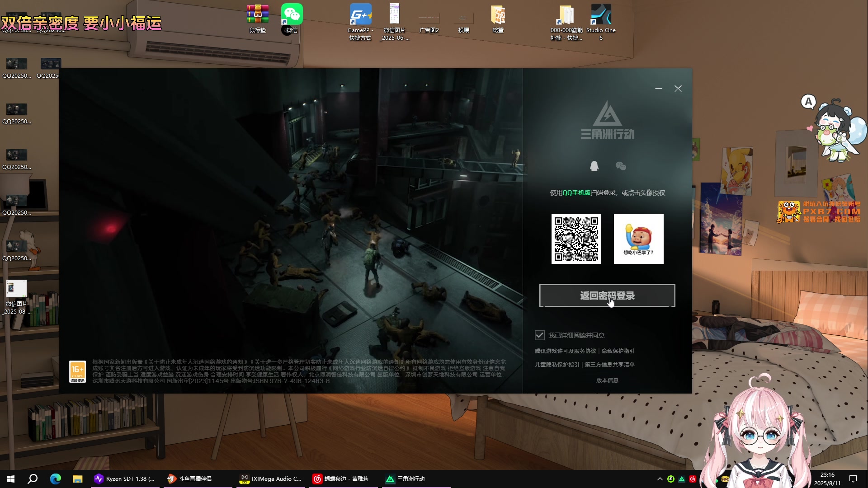Expand hidden system tray icons
The width and height of the screenshot is (868, 488).
(x=660, y=479)
